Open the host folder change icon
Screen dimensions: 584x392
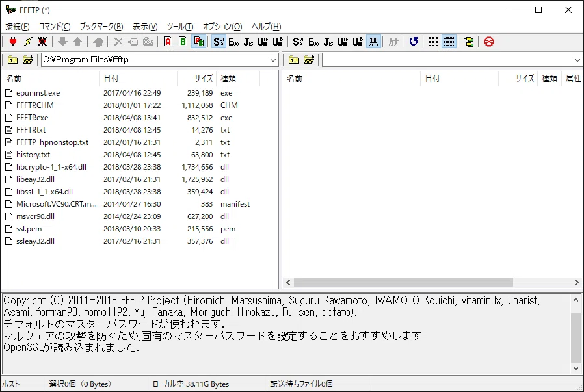pyautogui.click(x=309, y=60)
